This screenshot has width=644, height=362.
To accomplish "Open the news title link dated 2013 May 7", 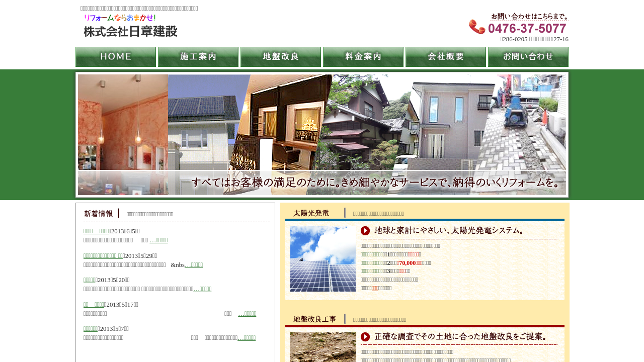I will (91, 329).
